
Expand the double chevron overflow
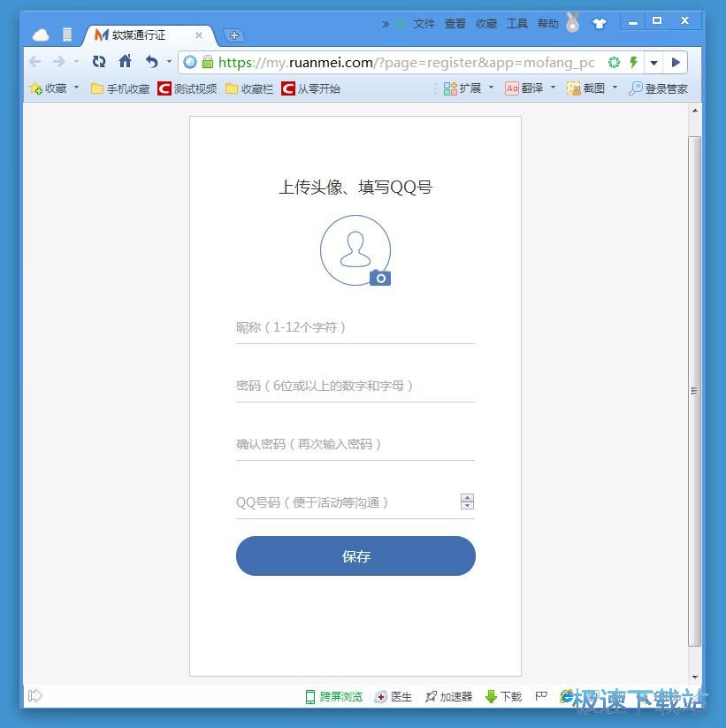tap(386, 24)
